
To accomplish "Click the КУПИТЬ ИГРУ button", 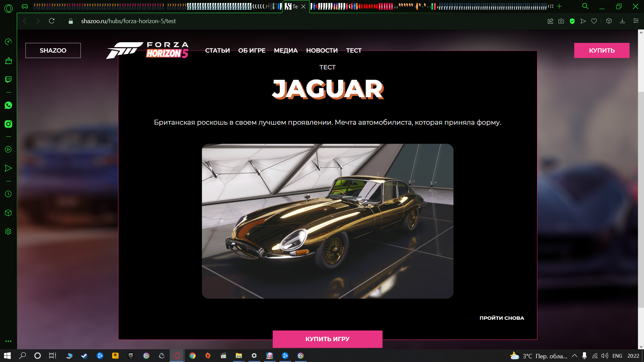I will (x=327, y=339).
